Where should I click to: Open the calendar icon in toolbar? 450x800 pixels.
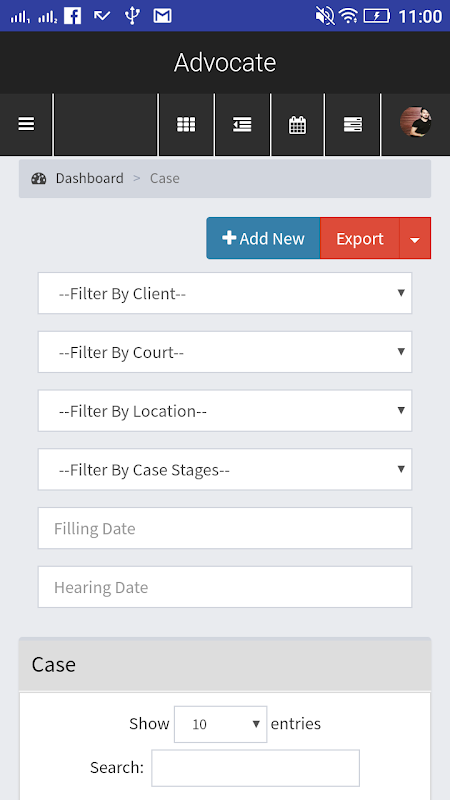297,124
